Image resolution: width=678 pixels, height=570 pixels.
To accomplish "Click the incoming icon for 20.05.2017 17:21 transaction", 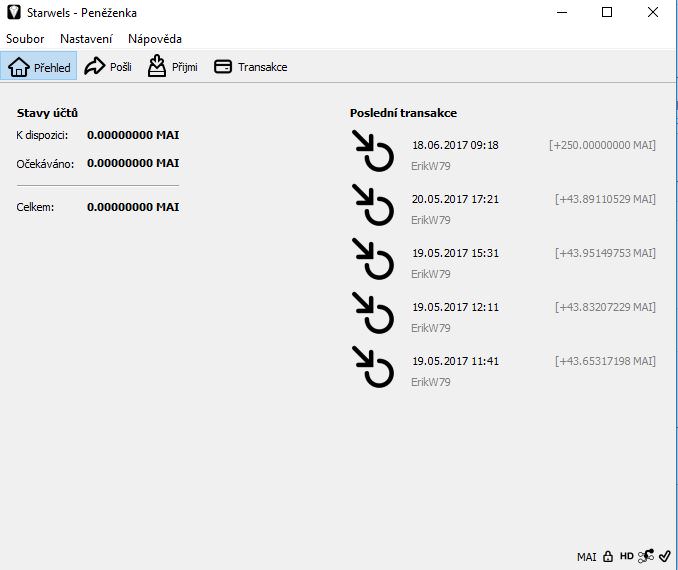I will (x=373, y=205).
